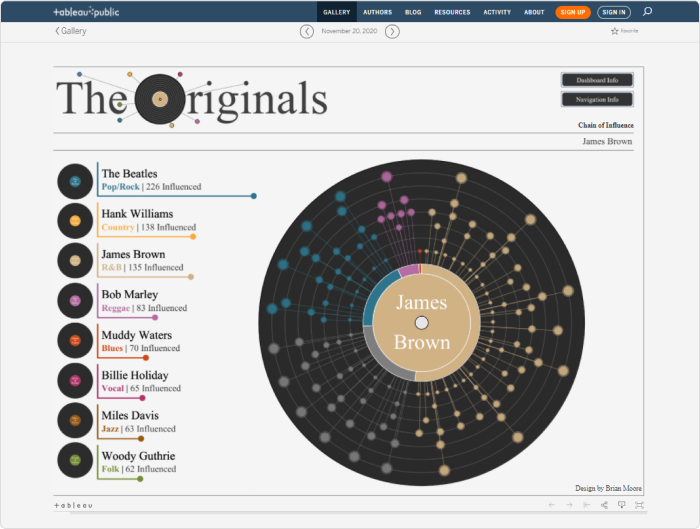Open the Activity menu item
700x529 pixels.
click(497, 12)
